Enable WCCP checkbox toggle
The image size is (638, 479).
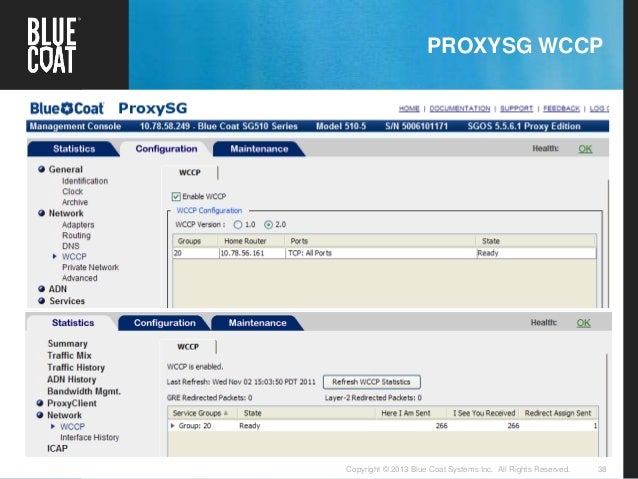[x=176, y=197]
